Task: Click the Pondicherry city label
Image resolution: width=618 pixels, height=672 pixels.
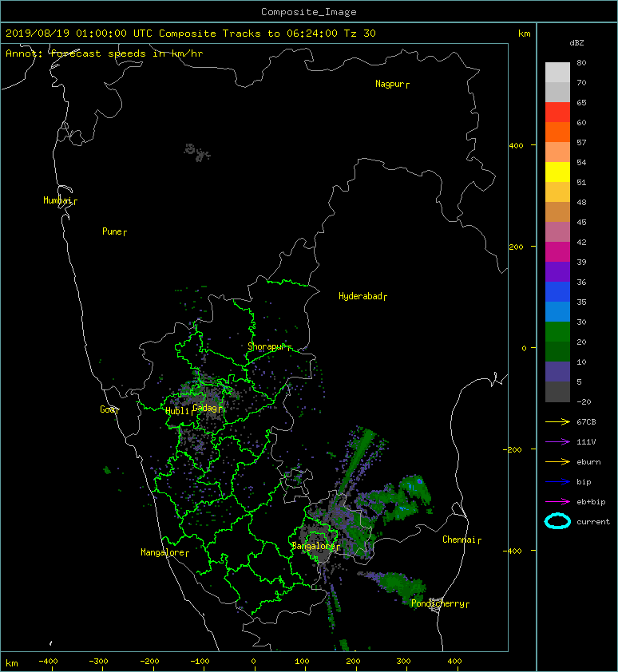Action: (x=438, y=603)
